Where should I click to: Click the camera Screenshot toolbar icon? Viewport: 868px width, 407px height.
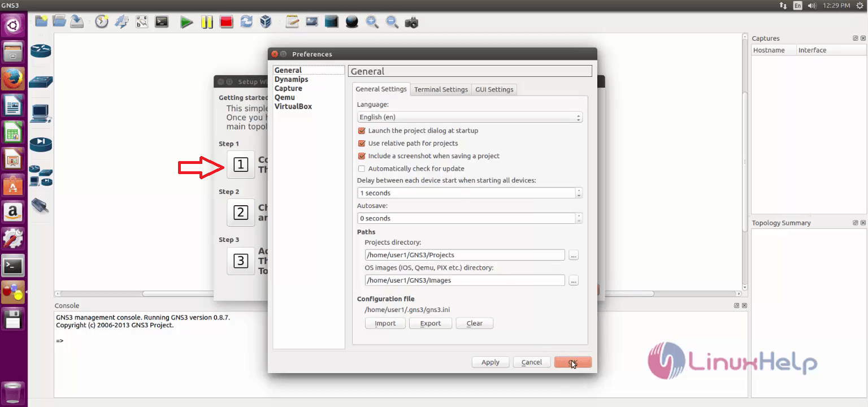pyautogui.click(x=411, y=23)
